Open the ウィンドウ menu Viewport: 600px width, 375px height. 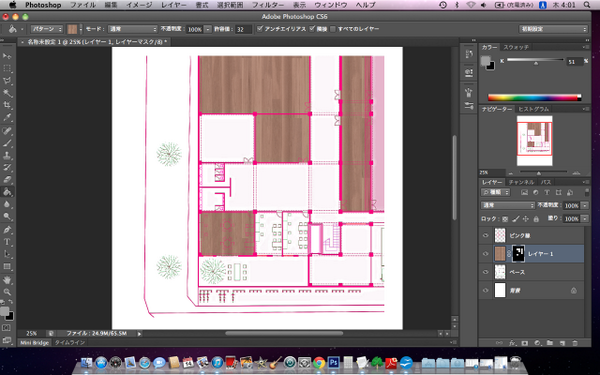coord(331,5)
